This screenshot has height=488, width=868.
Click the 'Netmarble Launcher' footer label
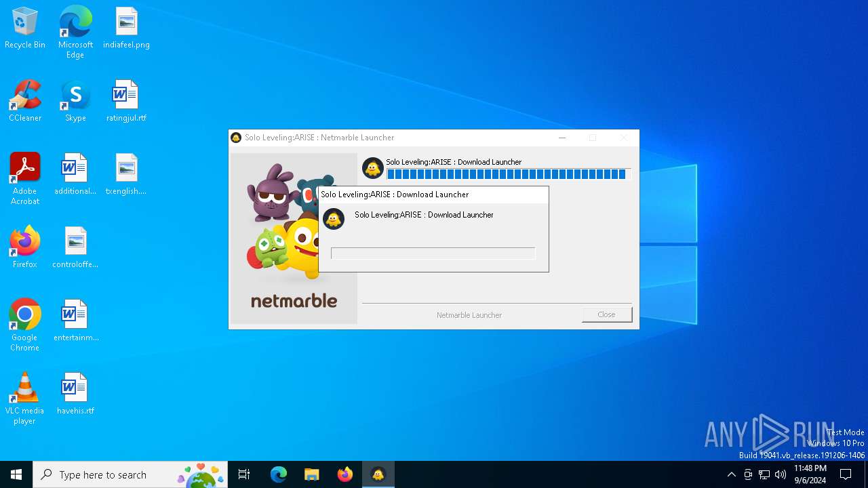[x=469, y=315]
